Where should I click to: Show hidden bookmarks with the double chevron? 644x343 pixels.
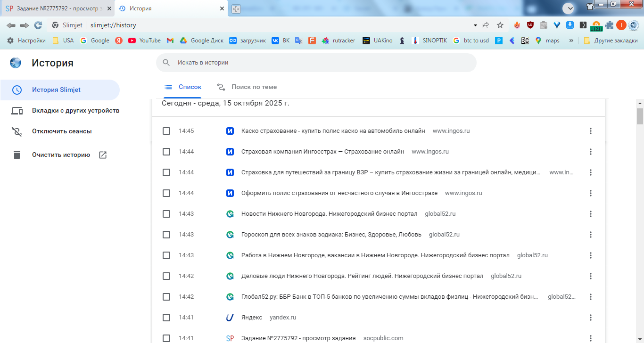[x=571, y=41]
